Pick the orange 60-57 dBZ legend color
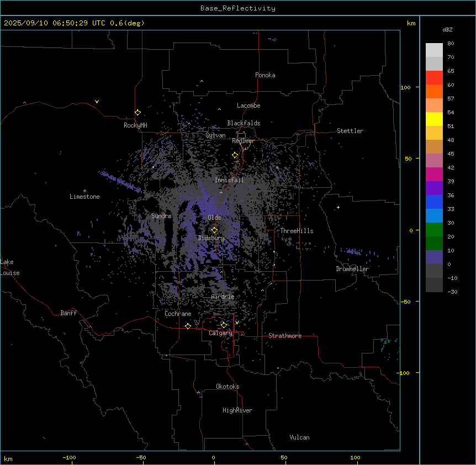The width and height of the screenshot is (476, 465). 434,91
